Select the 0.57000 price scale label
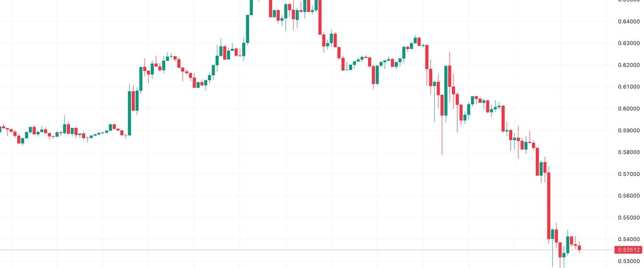 tap(628, 174)
